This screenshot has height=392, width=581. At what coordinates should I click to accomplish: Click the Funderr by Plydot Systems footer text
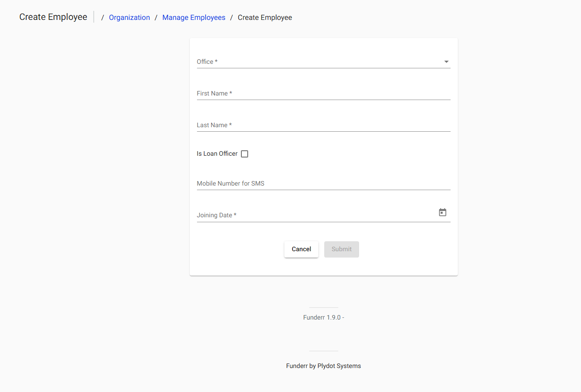pyautogui.click(x=323, y=366)
